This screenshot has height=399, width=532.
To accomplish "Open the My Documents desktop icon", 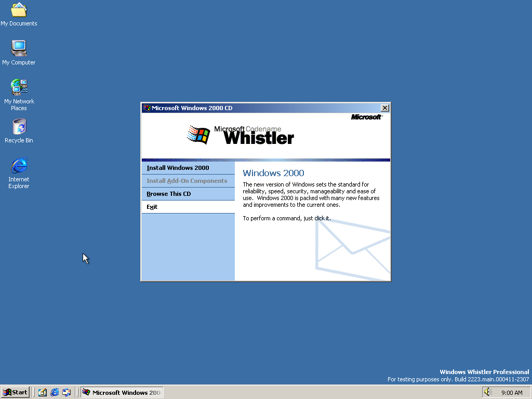I will pyautogui.click(x=19, y=14).
